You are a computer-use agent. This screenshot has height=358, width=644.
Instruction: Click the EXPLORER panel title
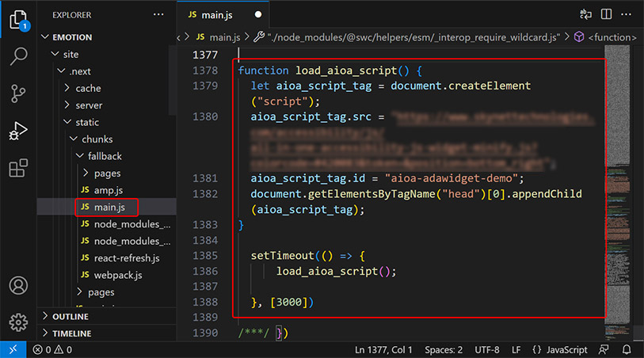pyautogui.click(x=72, y=15)
